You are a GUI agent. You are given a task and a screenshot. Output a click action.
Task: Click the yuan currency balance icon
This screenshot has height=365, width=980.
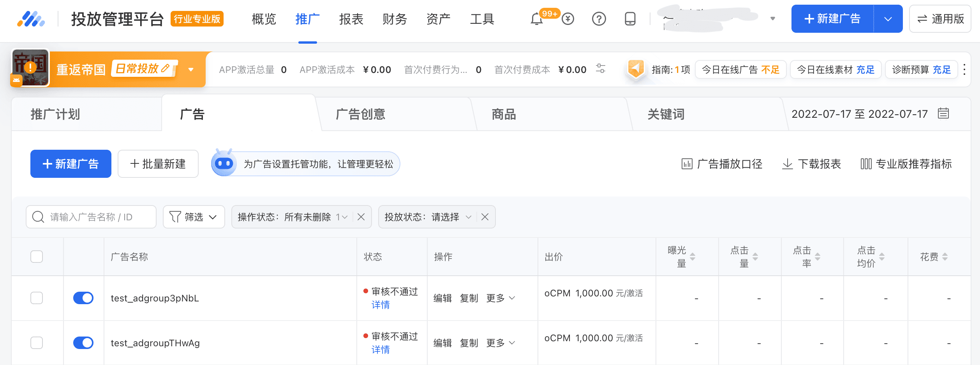568,19
